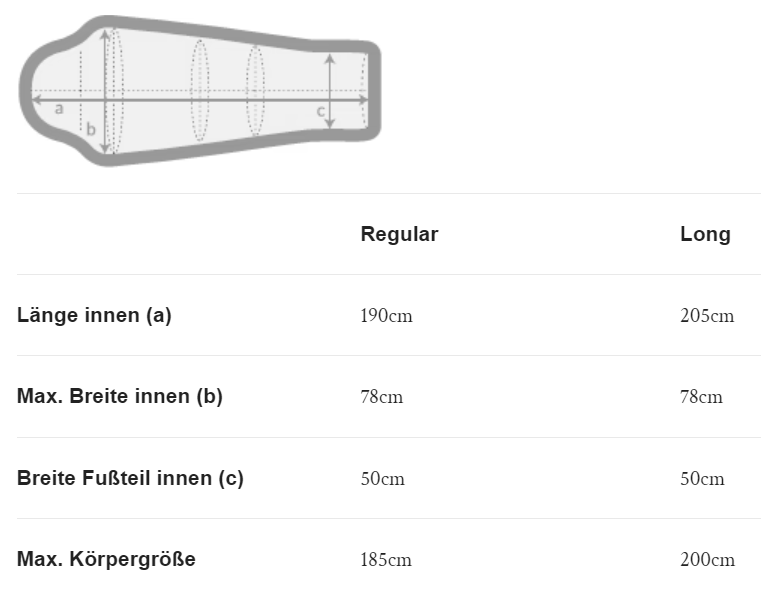Click the 'c' foot width label in diagram
This screenshot has height=597, width=761.
pyautogui.click(x=321, y=111)
